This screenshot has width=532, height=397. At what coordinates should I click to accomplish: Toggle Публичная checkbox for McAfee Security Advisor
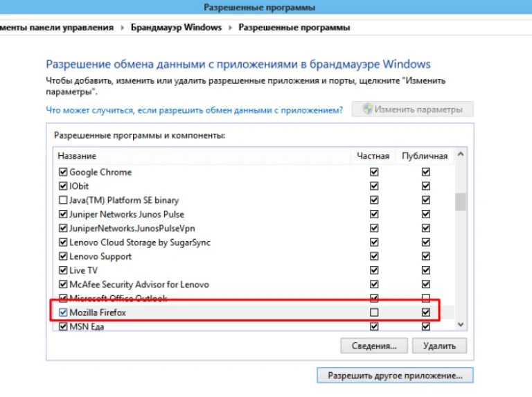click(426, 284)
